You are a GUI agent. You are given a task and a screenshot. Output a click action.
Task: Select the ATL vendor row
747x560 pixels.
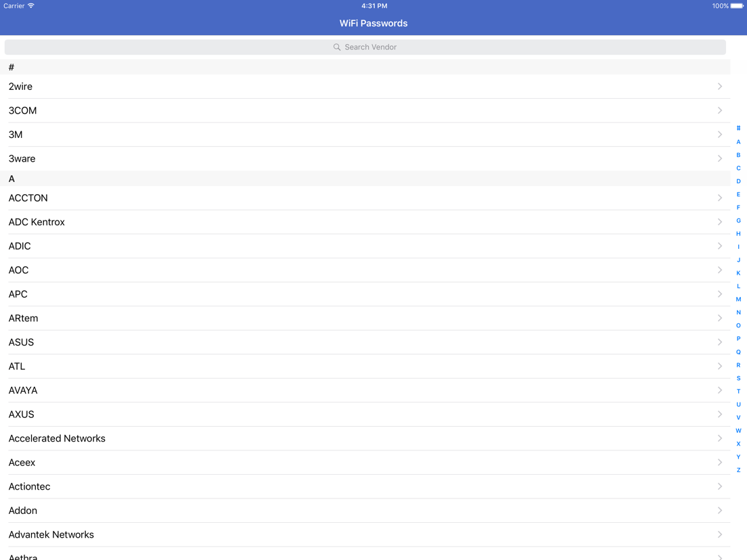(365, 366)
